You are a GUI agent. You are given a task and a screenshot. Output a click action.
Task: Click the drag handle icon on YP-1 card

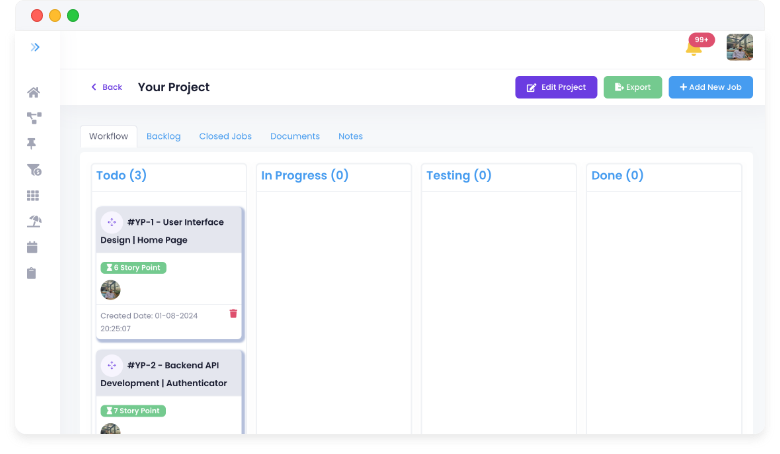tap(112, 222)
